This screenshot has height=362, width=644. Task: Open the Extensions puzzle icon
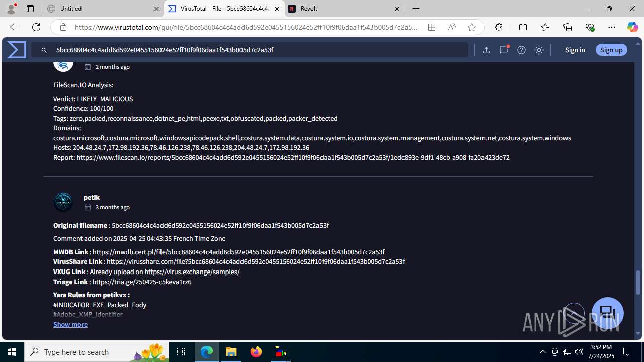click(x=499, y=27)
